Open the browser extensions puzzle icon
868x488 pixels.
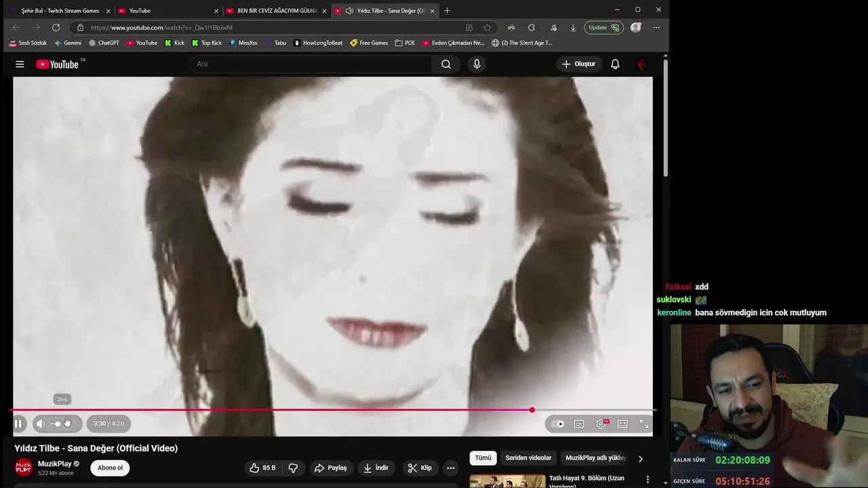[532, 28]
